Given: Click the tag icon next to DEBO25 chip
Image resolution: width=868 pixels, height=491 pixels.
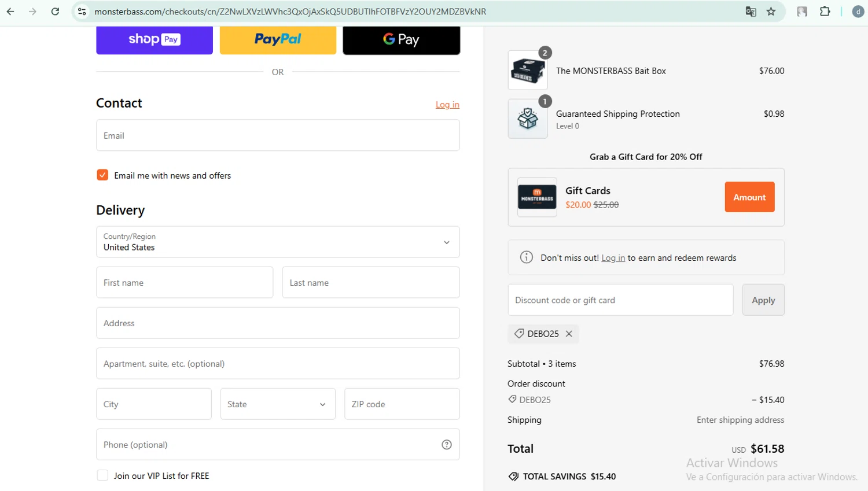Looking at the screenshot, I should (x=519, y=334).
